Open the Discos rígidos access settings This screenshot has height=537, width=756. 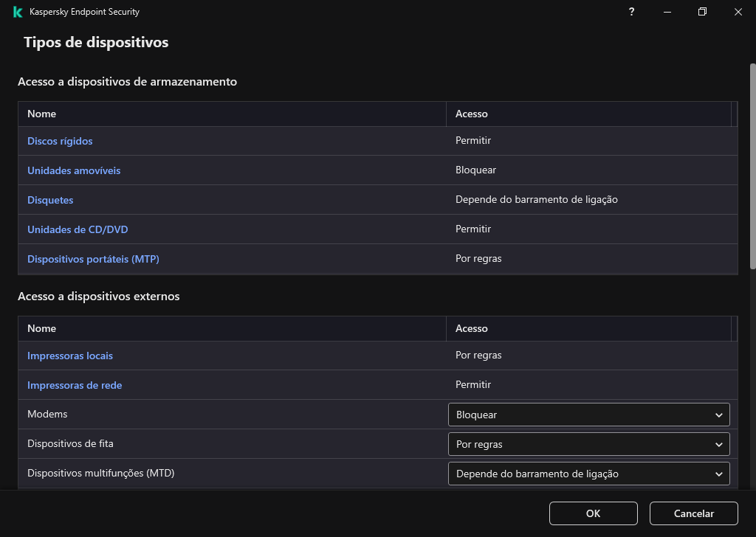60,141
